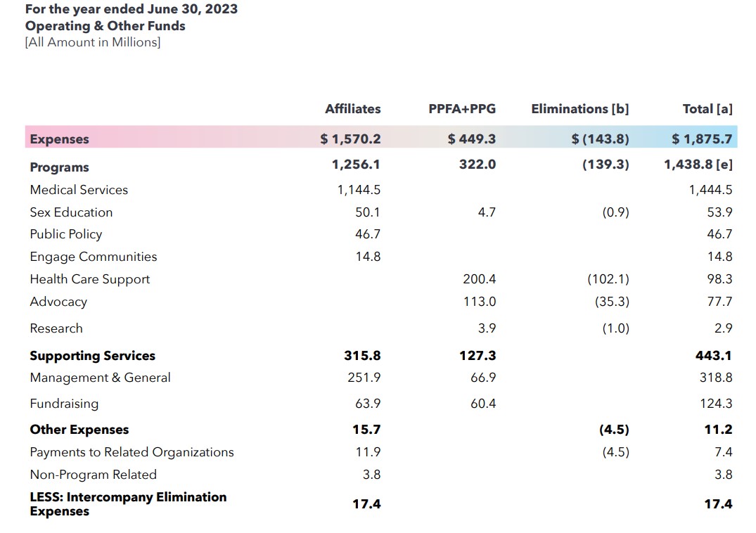756x533 pixels.
Task: Click the Total [a] column header
Action: [x=707, y=109]
